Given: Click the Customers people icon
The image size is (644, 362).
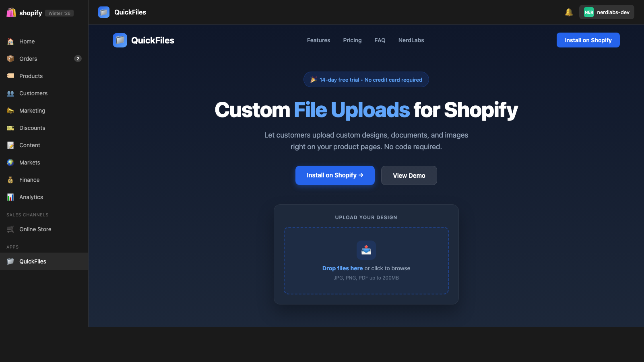Looking at the screenshot, I should [10, 93].
